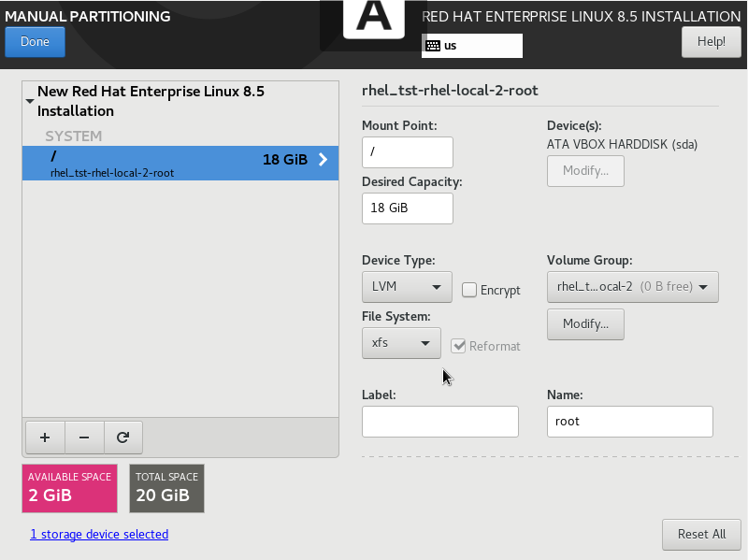Screen dimensions: 748x560
Task: Click the keyboard layout icon
Action: [x=433, y=46]
